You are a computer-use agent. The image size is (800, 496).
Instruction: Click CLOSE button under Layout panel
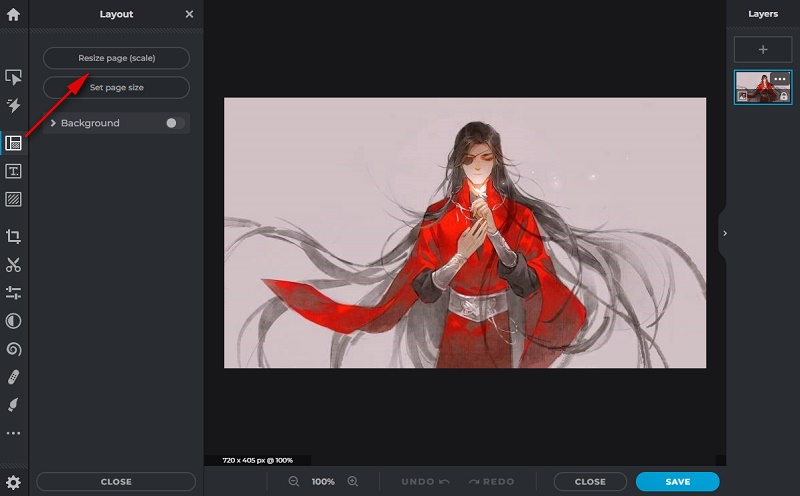[116, 482]
